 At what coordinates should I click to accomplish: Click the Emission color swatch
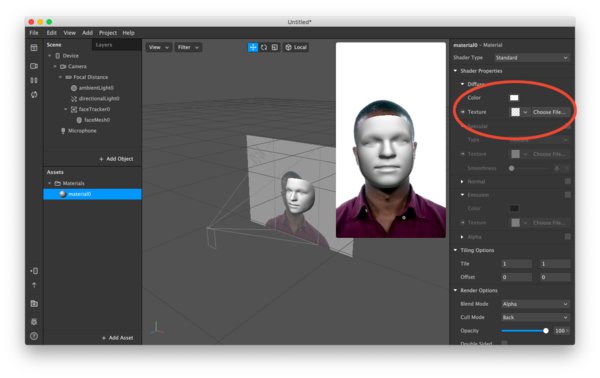coord(514,209)
